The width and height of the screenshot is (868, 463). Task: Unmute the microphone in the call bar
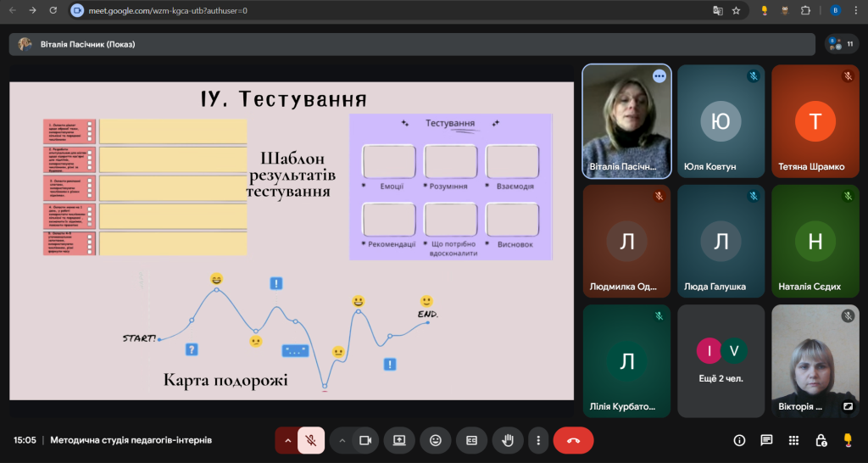(x=311, y=440)
